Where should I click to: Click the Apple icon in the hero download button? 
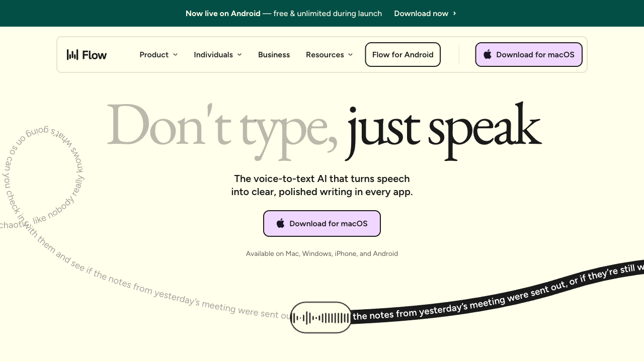pyautogui.click(x=280, y=223)
